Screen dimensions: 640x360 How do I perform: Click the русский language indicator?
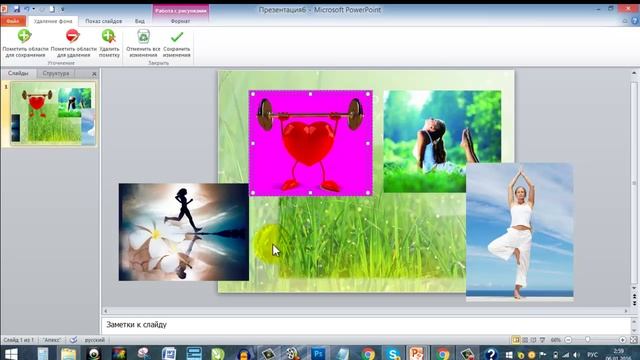click(x=94, y=340)
